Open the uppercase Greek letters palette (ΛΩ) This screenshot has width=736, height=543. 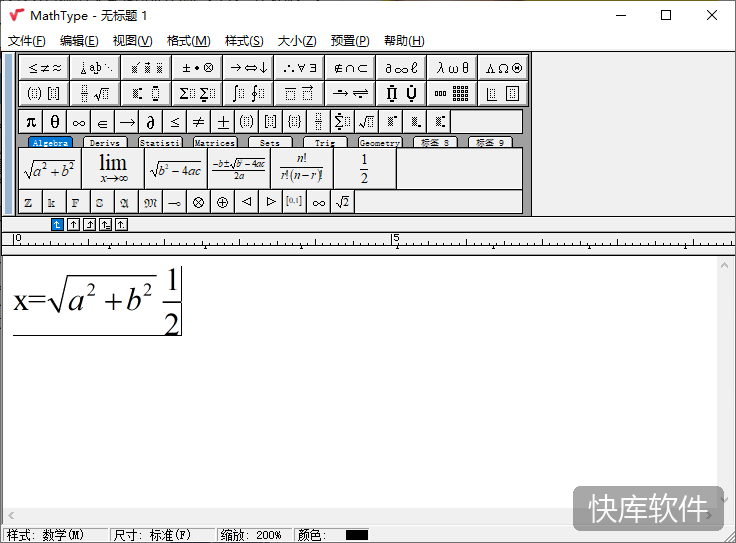(503, 68)
